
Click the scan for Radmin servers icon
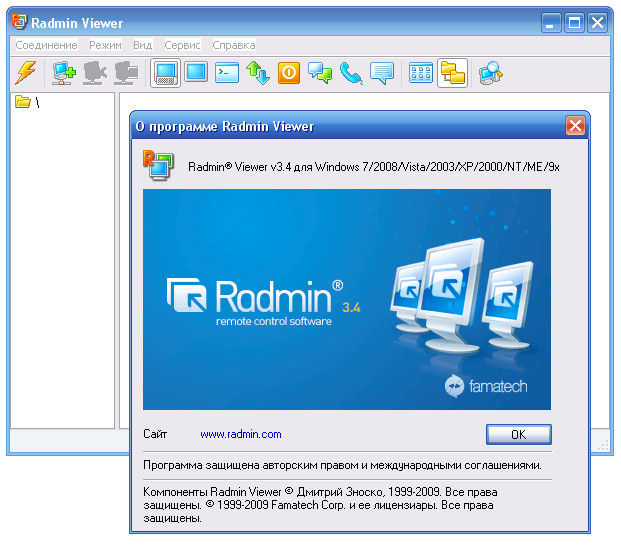click(490, 73)
